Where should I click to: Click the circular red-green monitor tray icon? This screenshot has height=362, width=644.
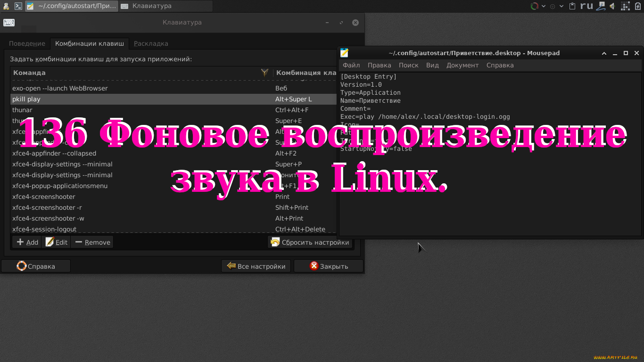pos(535,6)
